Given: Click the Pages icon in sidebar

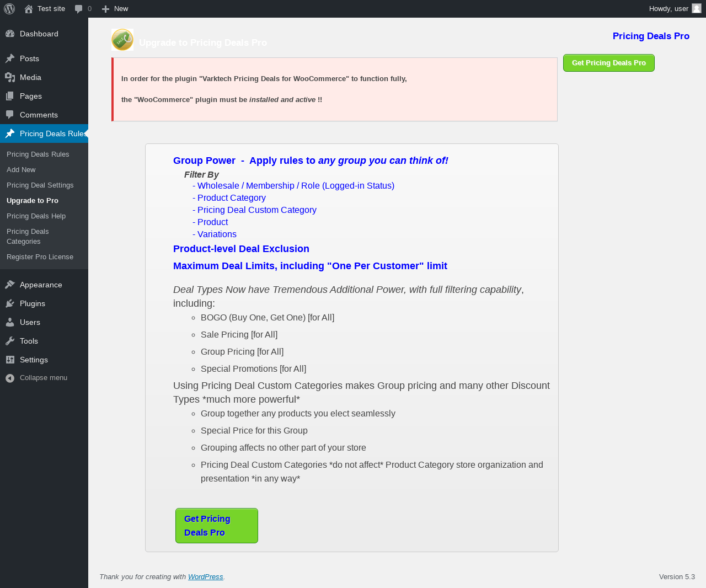Looking at the screenshot, I should (10, 96).
